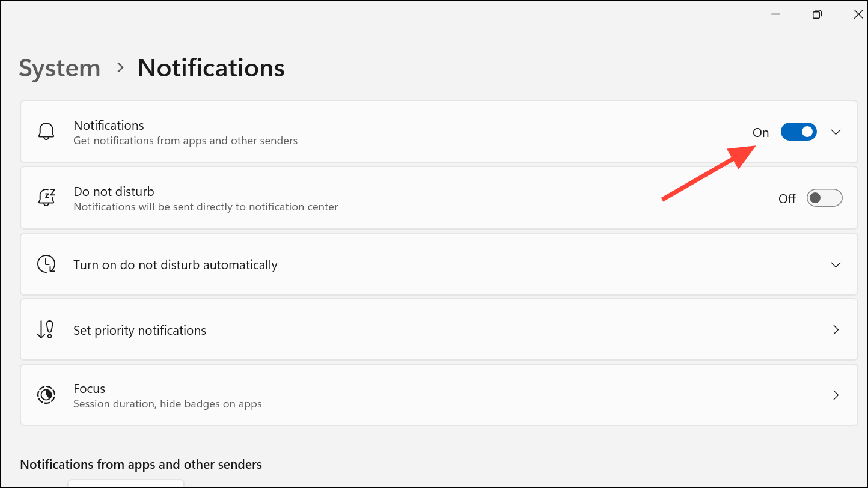
Task: Enable the Do not disturb toggle
Action: 824,198
